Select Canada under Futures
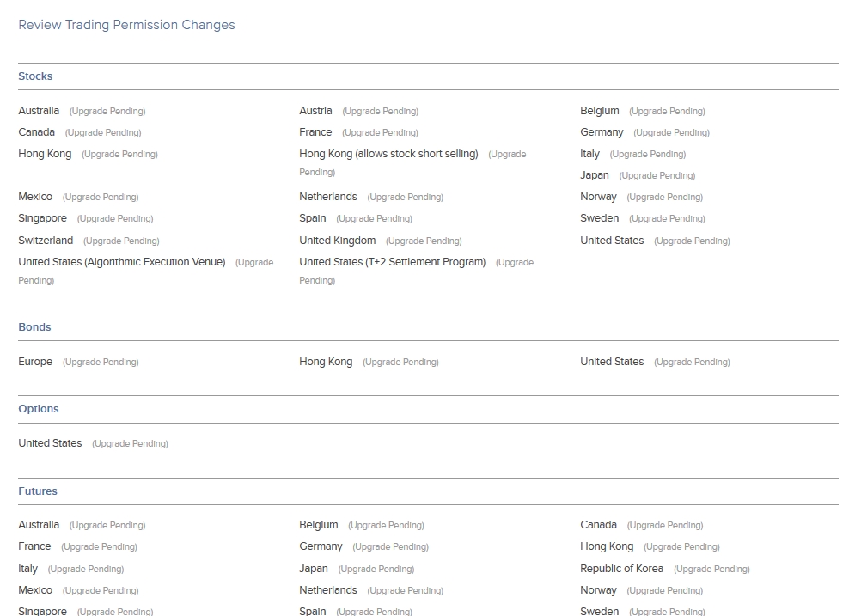The image size is (855, 616). [598, 525]
